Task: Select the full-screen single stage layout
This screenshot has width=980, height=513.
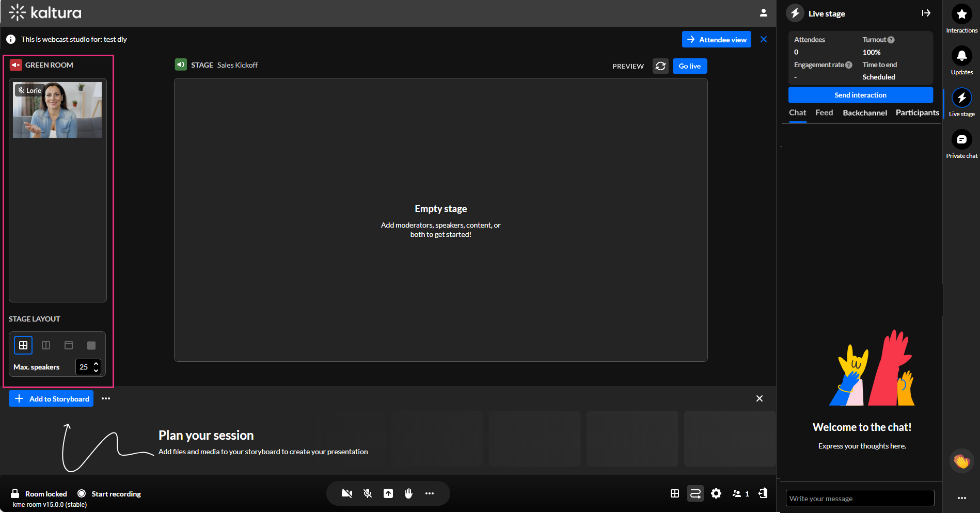Action: [91, 345]
